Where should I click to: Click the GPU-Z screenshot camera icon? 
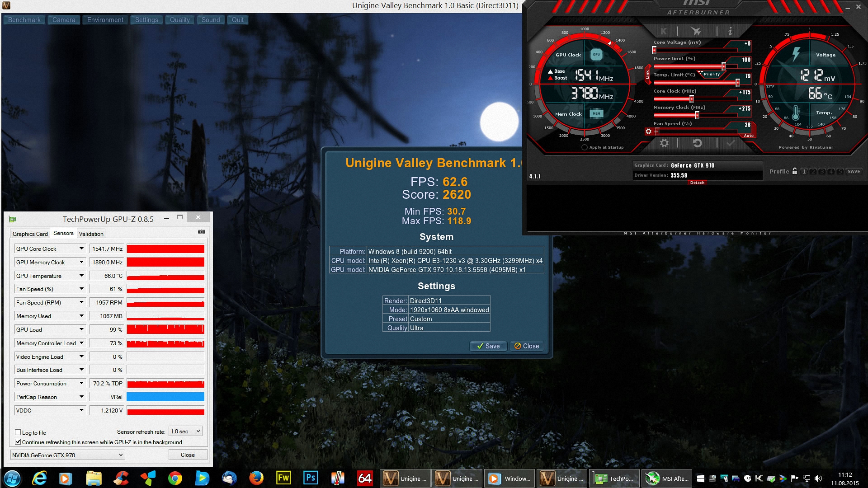pos(202,232)
